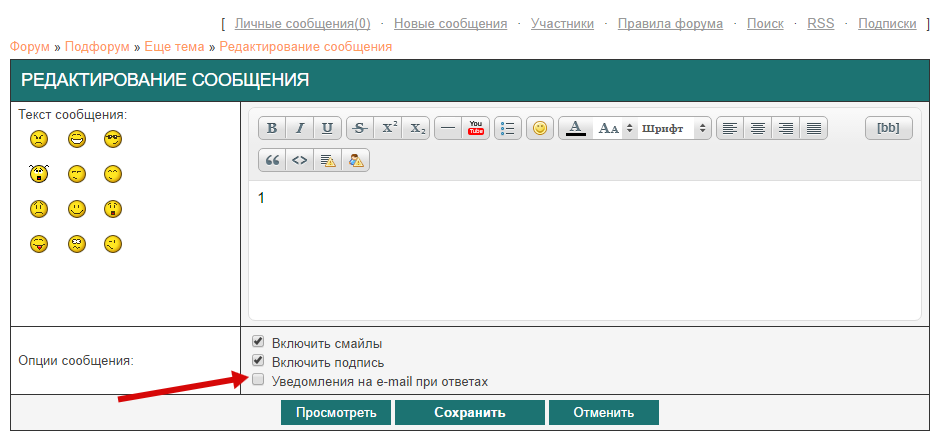Viewport: 942px width, 442px height.
Task: Insert a YouTube video
Action: [x=476, y=129]
